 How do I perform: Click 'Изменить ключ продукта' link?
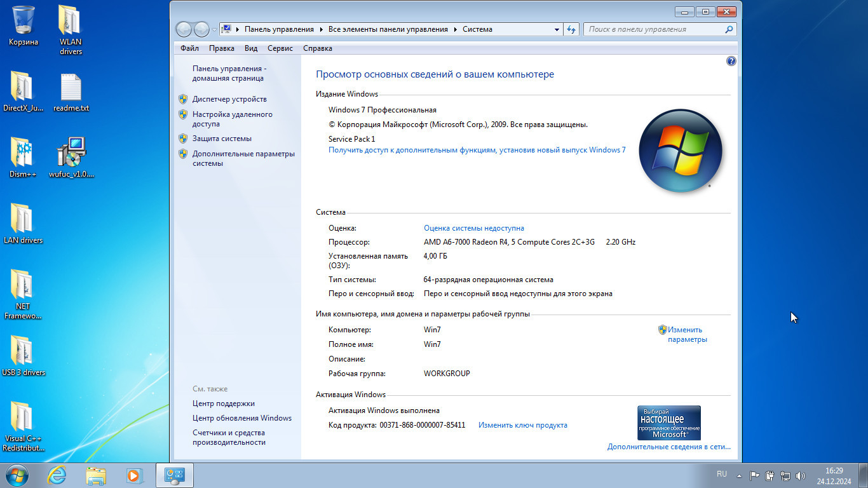tap(522, 425)
